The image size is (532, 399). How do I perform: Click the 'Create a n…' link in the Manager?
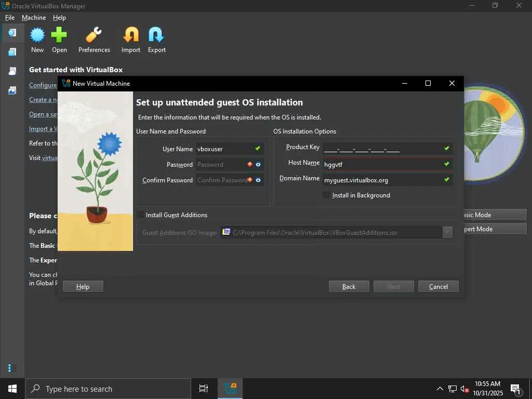coord(44,99)
